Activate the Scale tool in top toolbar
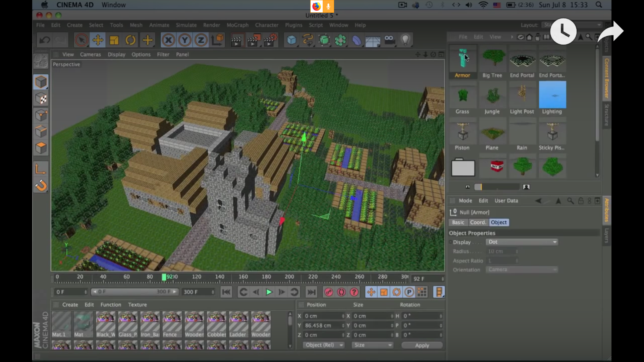644x362 pixels. coord(114,40)
